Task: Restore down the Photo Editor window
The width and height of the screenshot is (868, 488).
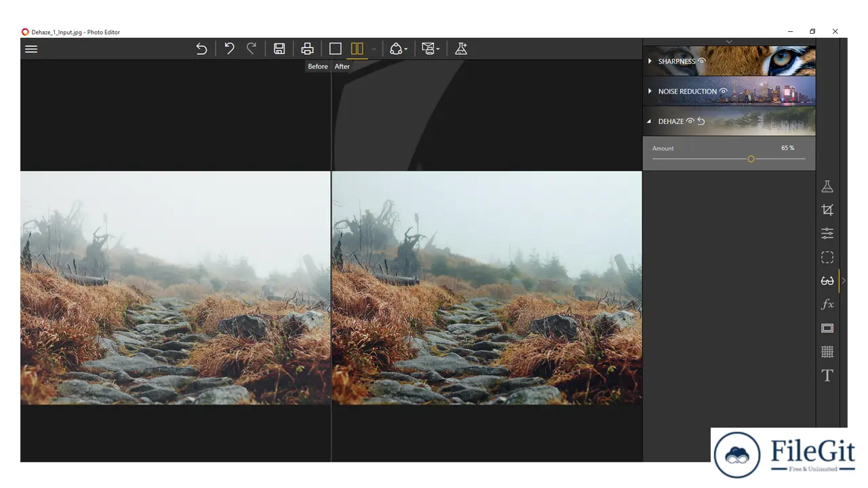Action: pos(812,31)
